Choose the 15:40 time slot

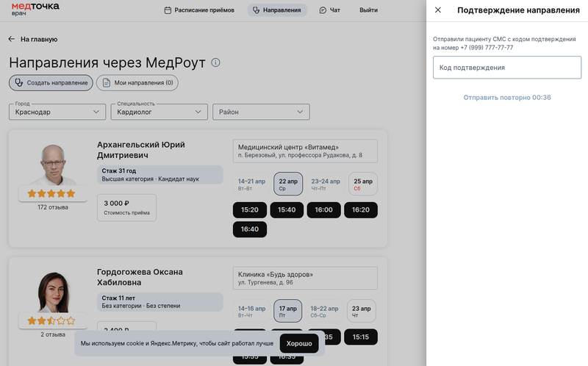click(x=287, y=210)
